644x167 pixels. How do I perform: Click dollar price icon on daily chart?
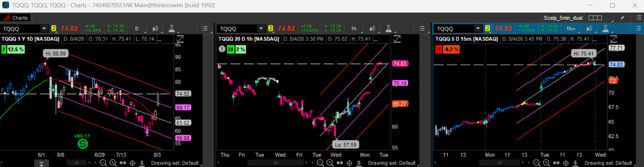142,163
